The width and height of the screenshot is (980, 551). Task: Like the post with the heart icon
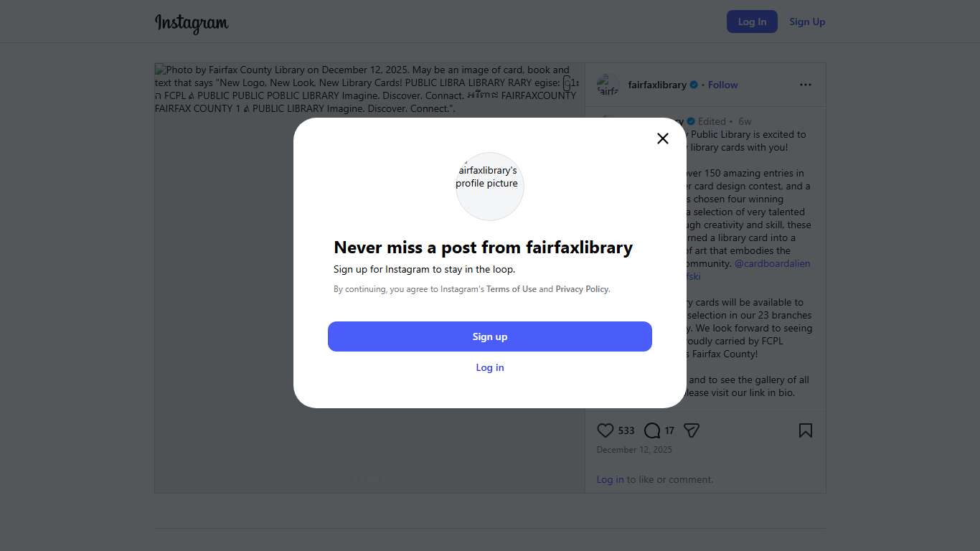click(x=606, y=430)
